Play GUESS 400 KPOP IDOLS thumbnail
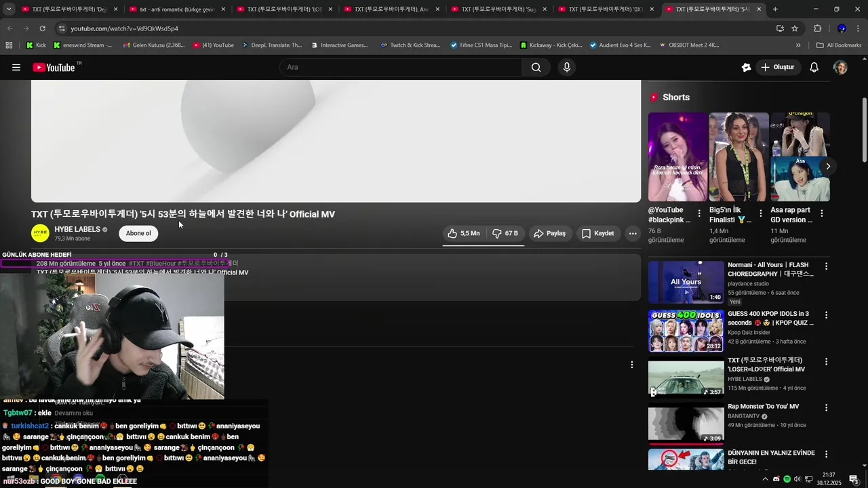The height and width of the screenshot is (488, 868). [x=686, y=331]
